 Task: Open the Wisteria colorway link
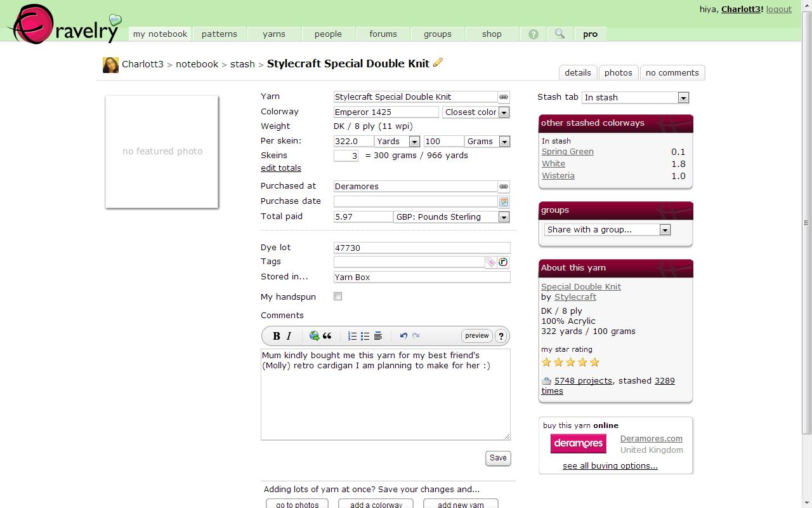pos(558,176)
